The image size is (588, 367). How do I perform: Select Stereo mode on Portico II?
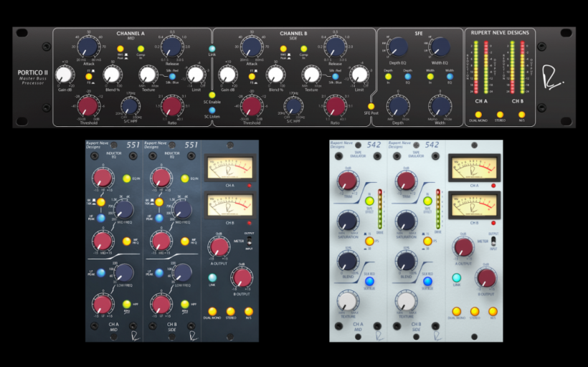[x=500, y=115]
